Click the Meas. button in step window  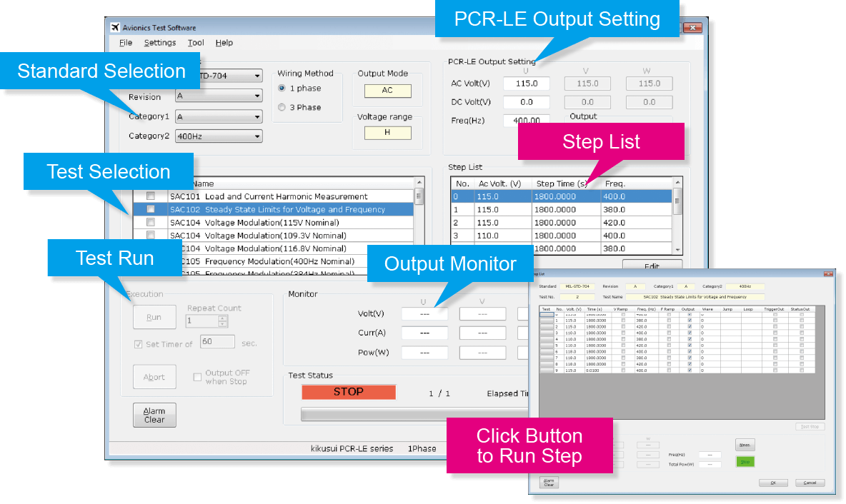click(x=745, y=445)
